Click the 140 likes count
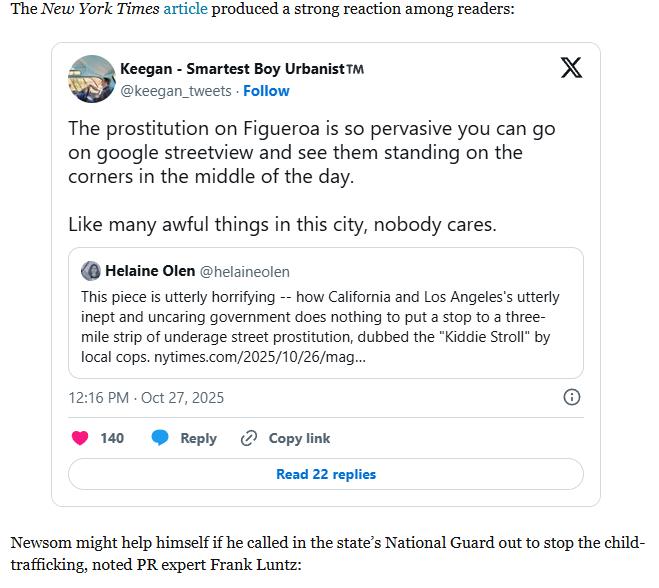The width and height of the screenshot is (659, 588). [112, 438]
